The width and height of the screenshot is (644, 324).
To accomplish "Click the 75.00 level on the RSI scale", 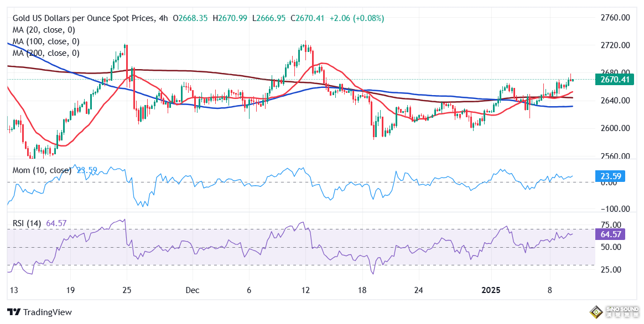I will click(x=612, y=224).
